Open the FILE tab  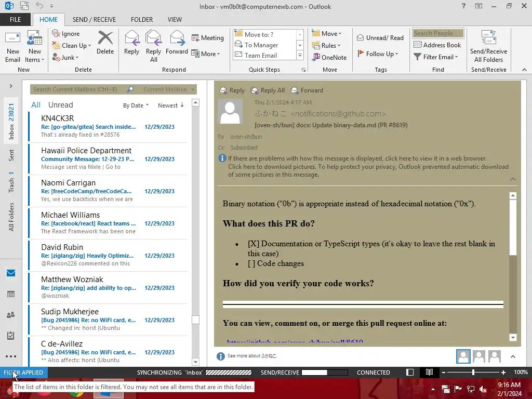coord(15,20)
